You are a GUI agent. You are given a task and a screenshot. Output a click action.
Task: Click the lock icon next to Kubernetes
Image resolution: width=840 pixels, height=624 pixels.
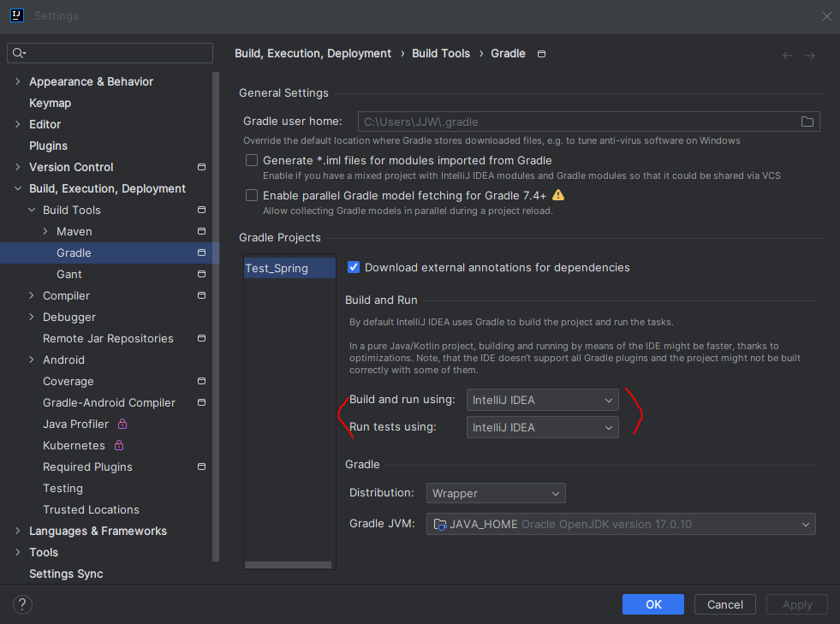pos(119,445)
